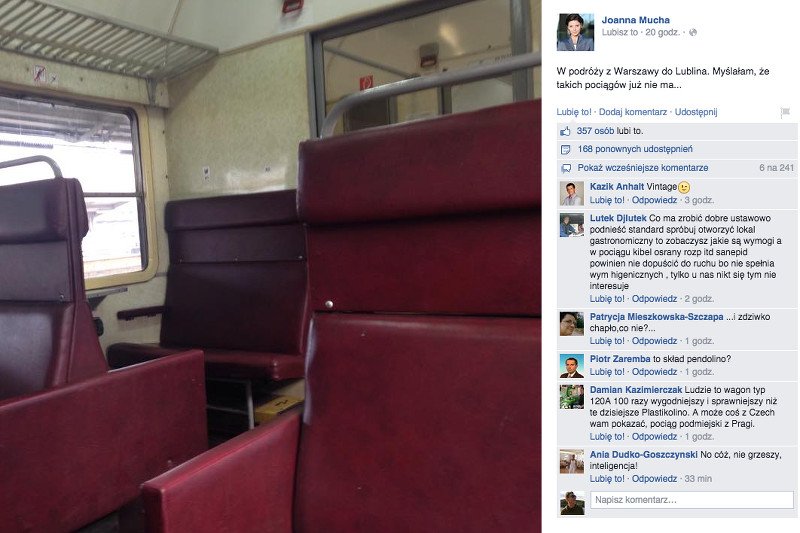Screen dimensions: 800x533
Task: Click the shares note icon
Action: click(565, 149)
